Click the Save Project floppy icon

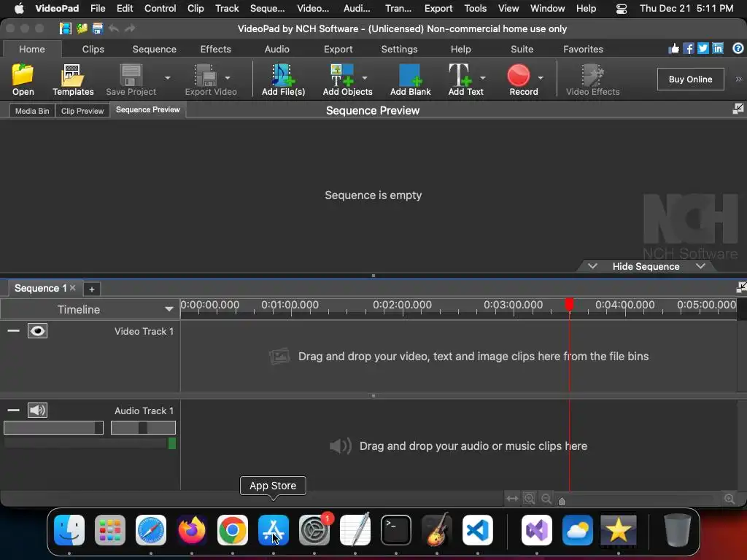click(x=131, y=75)
